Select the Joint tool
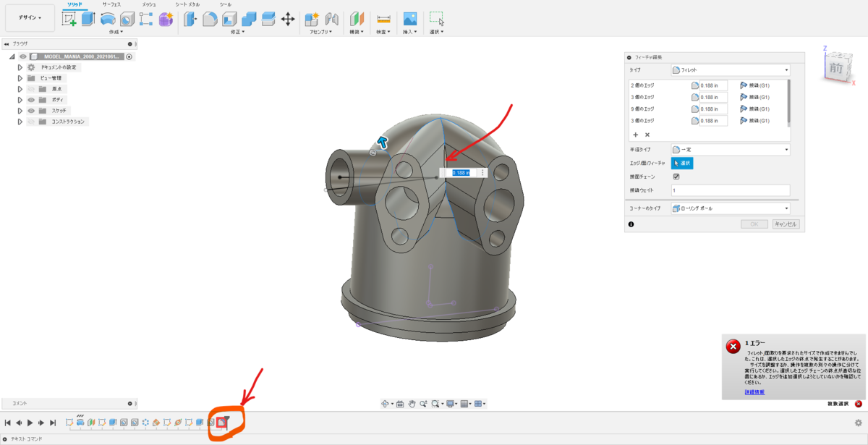This screenshot has width=868, height=445. (x=332, y=20)
